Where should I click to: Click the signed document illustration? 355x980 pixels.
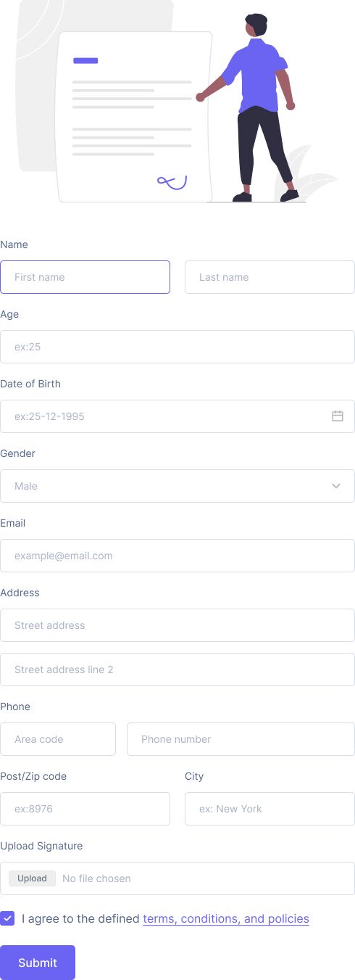(x=135, y=117)
